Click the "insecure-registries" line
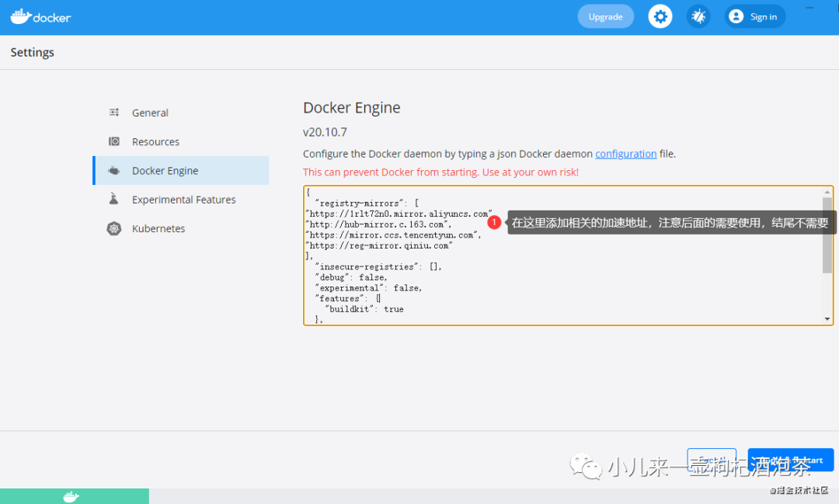Image resolution: width=839 pixels, height=504 pixels. pyautogui.click(x=378, y=267)
